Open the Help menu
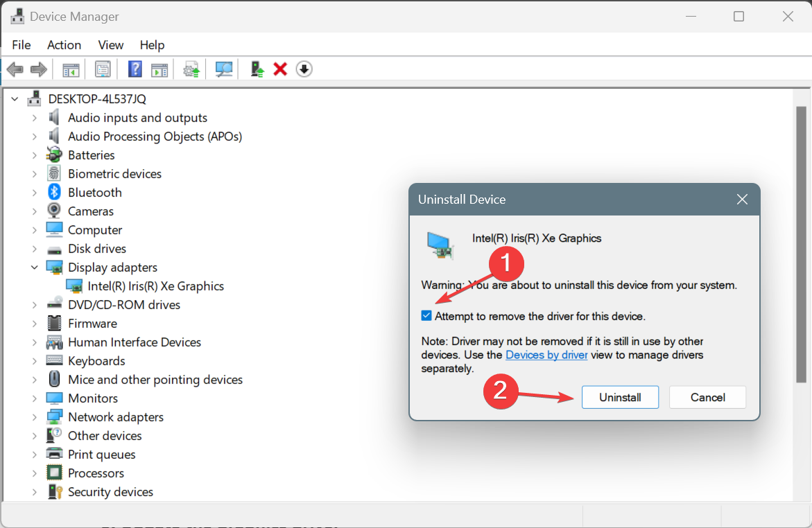The image size is (812, 528). coord(152,45)
